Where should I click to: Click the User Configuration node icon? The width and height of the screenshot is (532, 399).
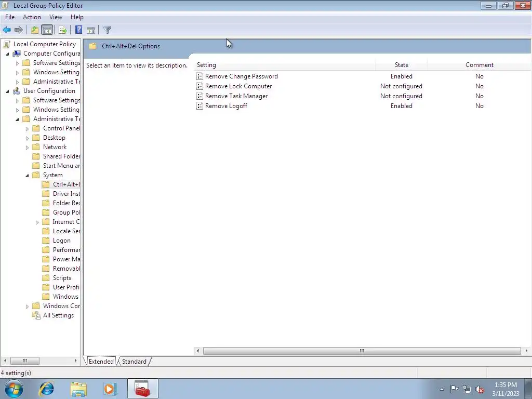(x=17, y=91)
